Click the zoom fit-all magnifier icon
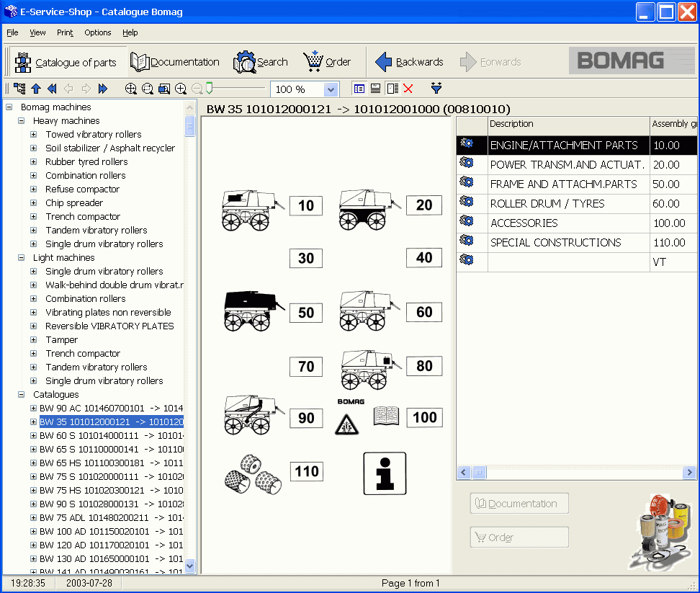The image size is (700, 593). point(131,89)
